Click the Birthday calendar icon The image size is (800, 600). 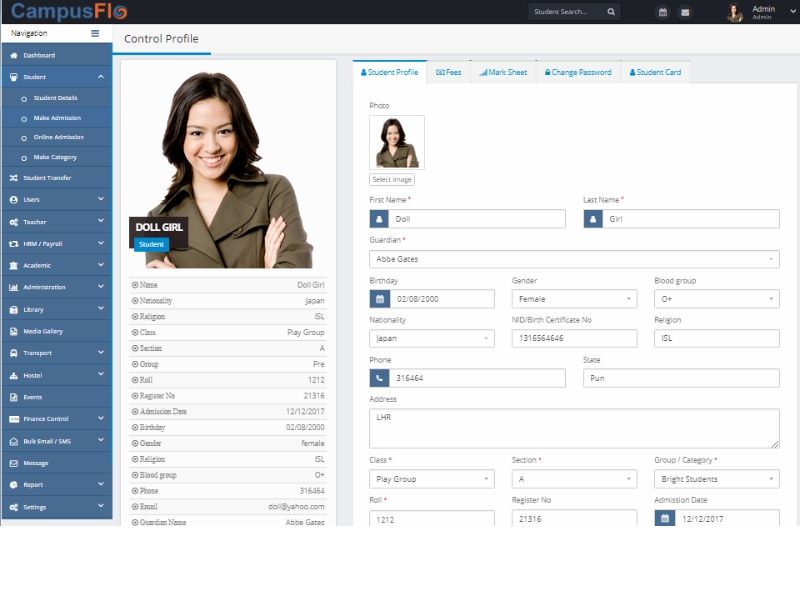coord(380,299)
